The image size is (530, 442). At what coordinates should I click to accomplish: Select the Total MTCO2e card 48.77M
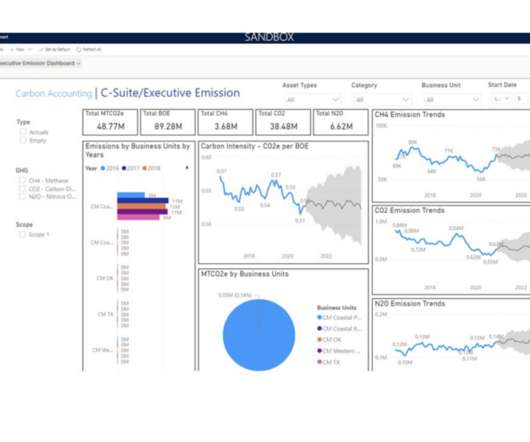[x=110, y=122]
